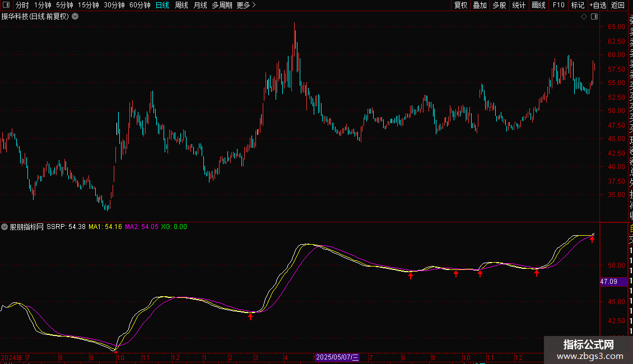Select the 15分钟 period
Viewport: 633px width, 364px height.
pos(89,5)
